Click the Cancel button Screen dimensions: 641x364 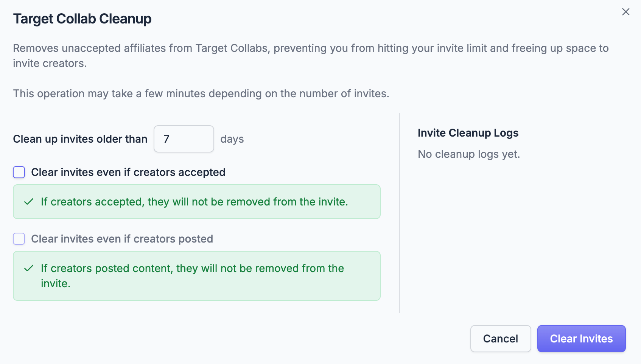(x=501, y=339)
